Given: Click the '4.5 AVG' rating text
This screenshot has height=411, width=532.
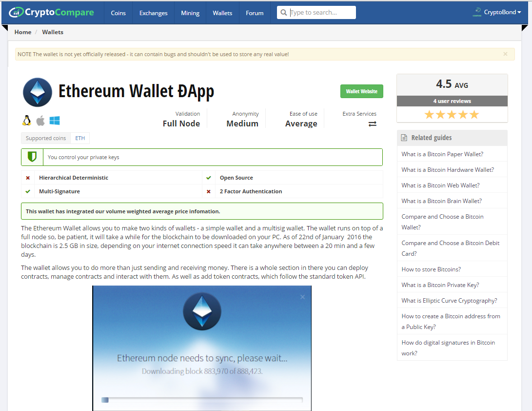Looking at the screenshot, I should click(452, 84).
